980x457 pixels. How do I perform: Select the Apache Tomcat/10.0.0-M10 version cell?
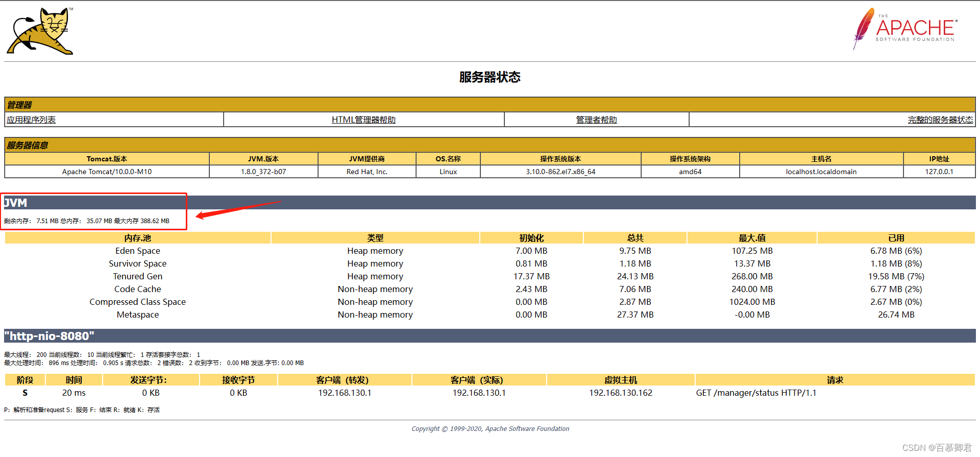click(107, 172)
